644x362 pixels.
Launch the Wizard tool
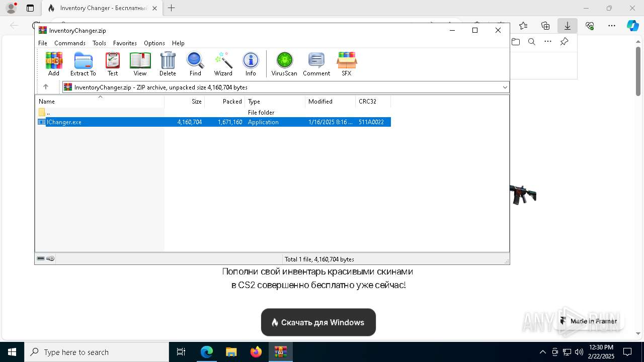[x=223, y=64]
